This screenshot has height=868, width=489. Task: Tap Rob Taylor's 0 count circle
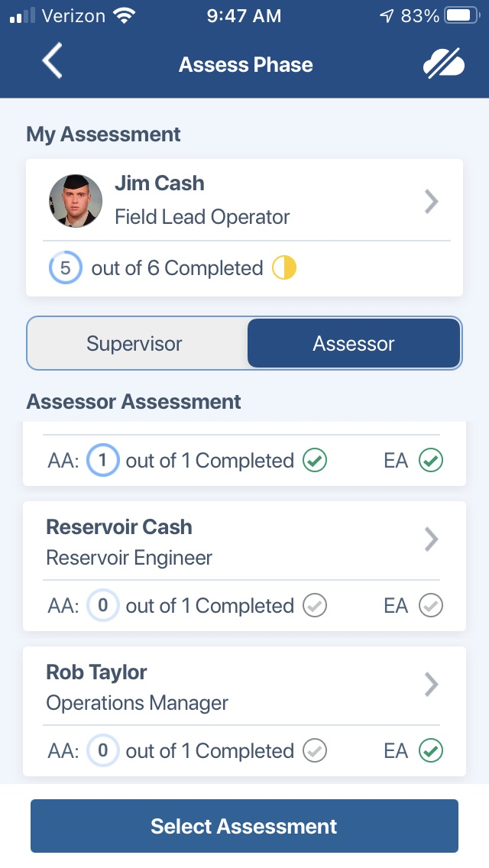pyautogui.click(x=102, y=750)
